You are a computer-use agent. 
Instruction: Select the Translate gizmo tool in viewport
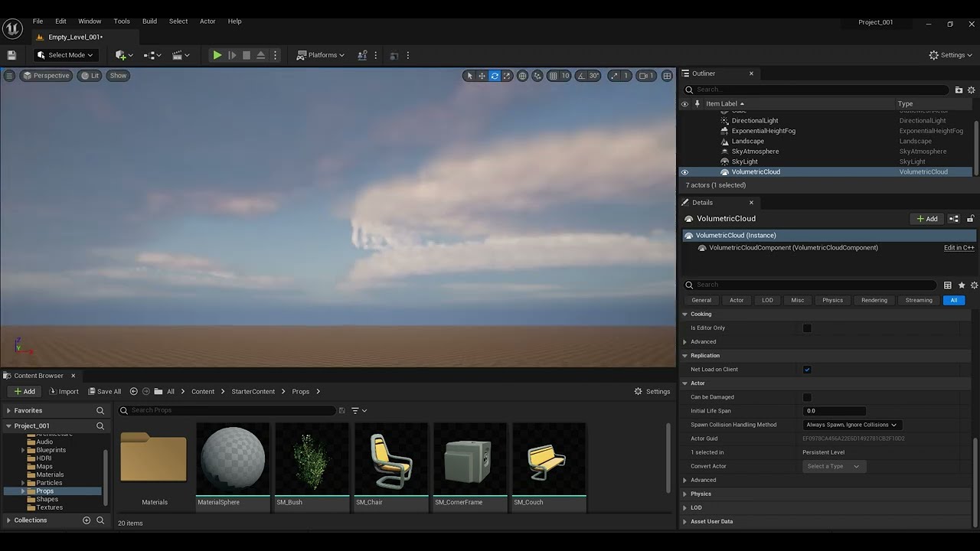pos(482,76)
